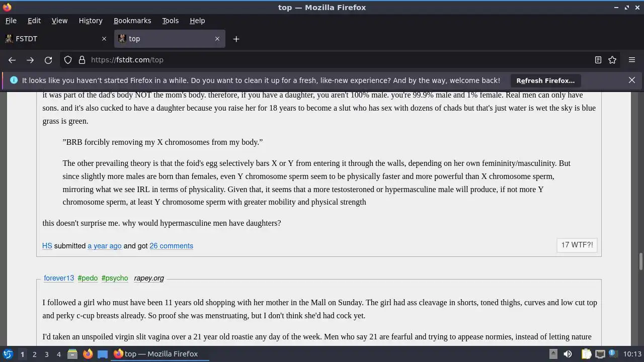644x362 pixels.
Task: Click the info icon in notification bar
Action: pyautogui.click(x=14, y=80)
